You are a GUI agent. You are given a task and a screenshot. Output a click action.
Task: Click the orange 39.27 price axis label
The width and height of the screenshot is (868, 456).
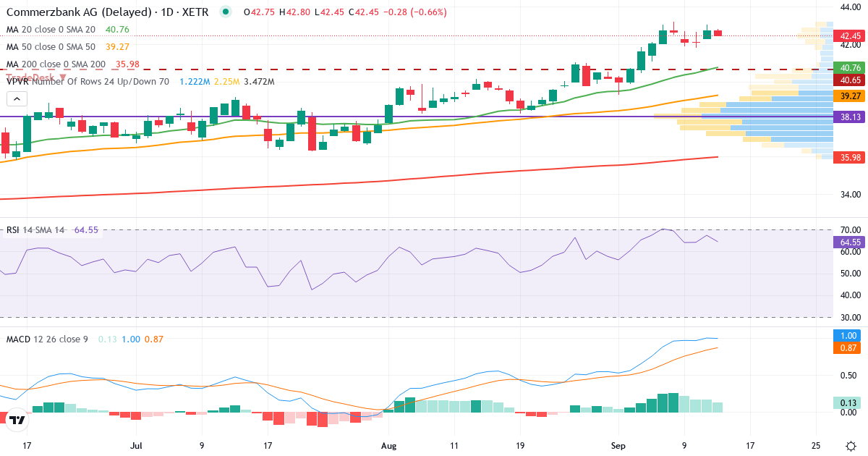pyautogui.click(x=848, y=96)
